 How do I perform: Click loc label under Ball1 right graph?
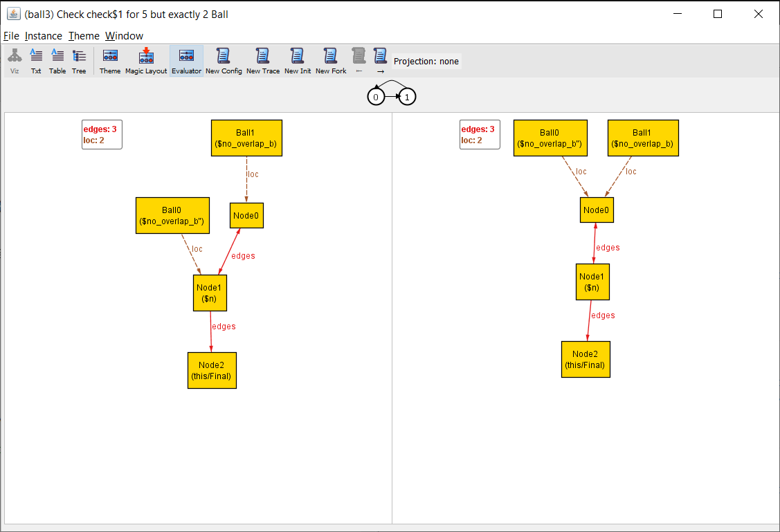631,172
